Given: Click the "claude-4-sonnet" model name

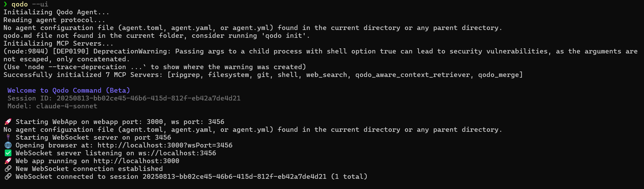Looking at the screenshot, I should coord(67,106).
